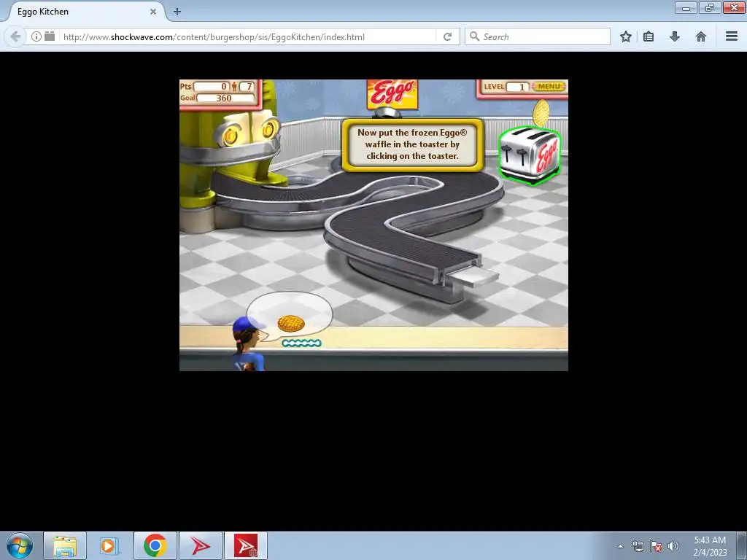The height and width of the screenshot is (560, 747).
Task: Reload the current page
Action: (x=447, y=36)
